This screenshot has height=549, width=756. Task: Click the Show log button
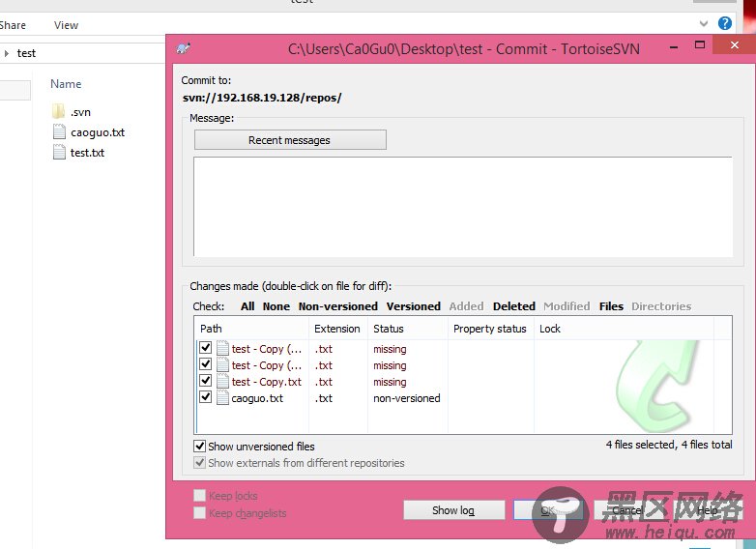click(x=453, y=510)
